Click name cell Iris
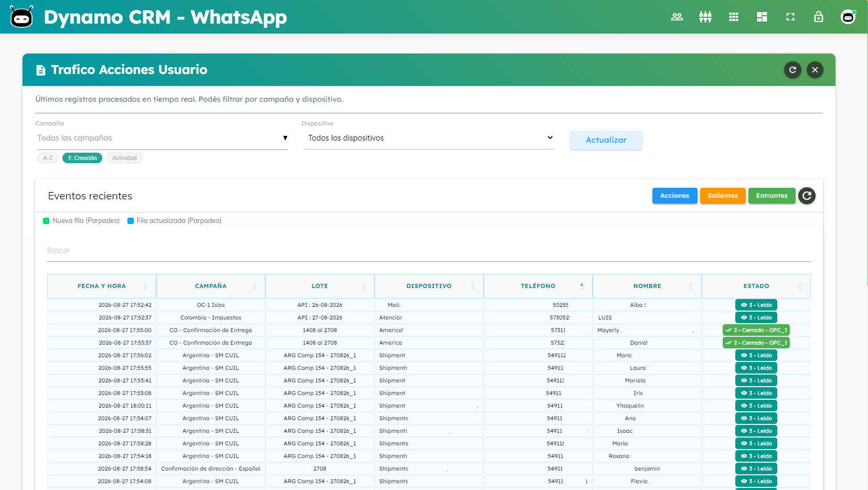Screen dimensions: 868x490 (638, 393)
